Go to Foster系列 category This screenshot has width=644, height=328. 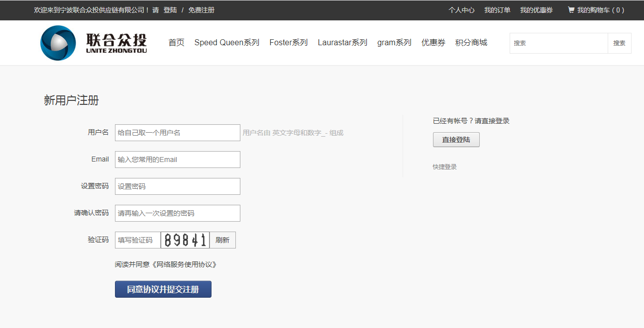288,43
